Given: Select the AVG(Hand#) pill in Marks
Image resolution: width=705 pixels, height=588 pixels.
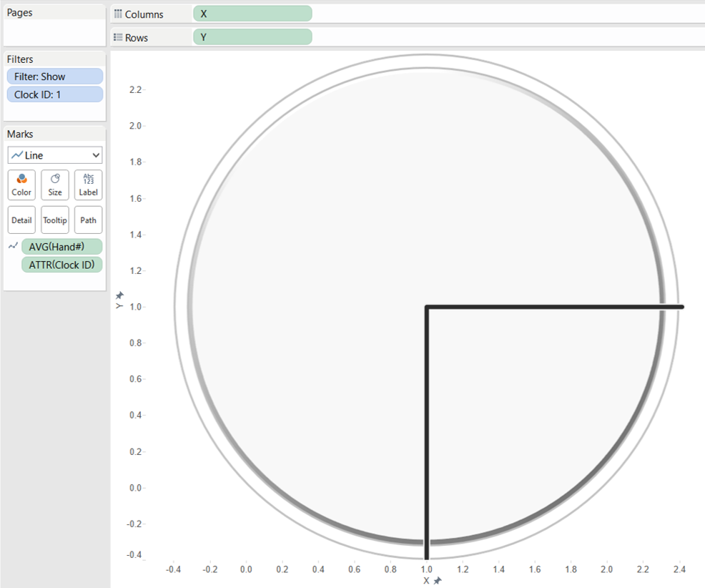Looking at the screenshot, I should tap(62, 247).
